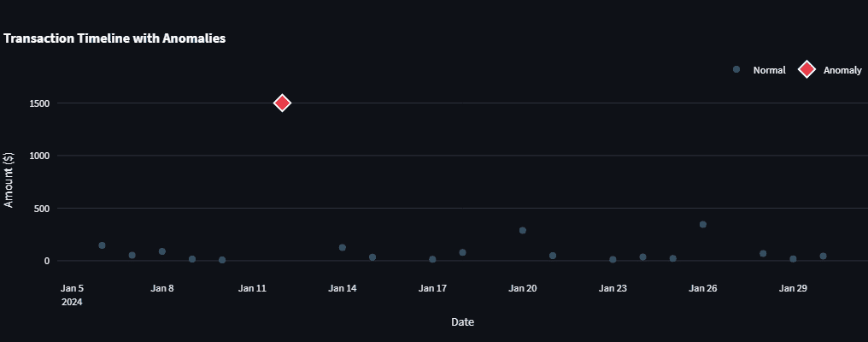Click the normal data point on Jan 20

(x=523, y=231)
